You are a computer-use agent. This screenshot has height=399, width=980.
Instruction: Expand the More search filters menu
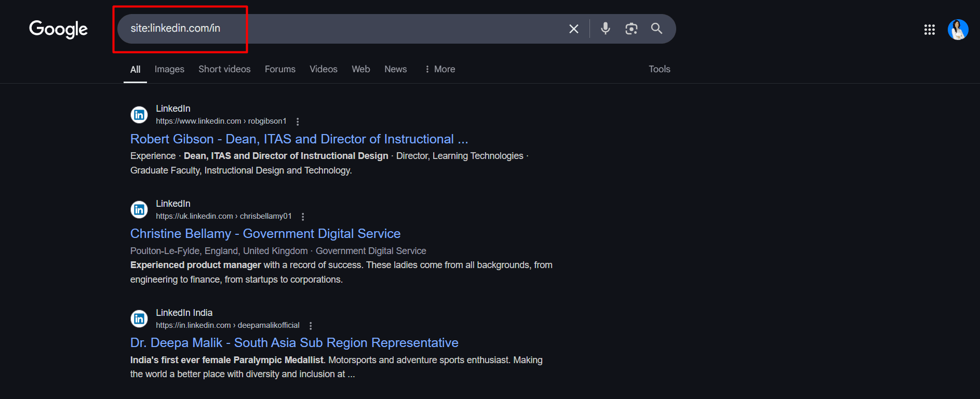[x=440, y=69]
